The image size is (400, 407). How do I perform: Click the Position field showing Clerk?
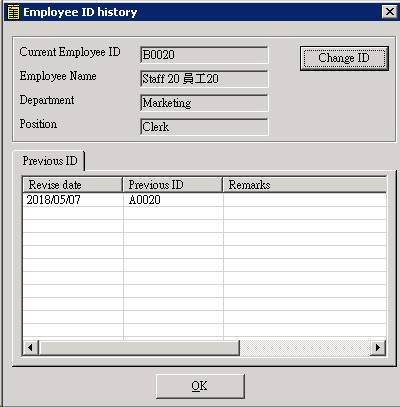(204, 127)
